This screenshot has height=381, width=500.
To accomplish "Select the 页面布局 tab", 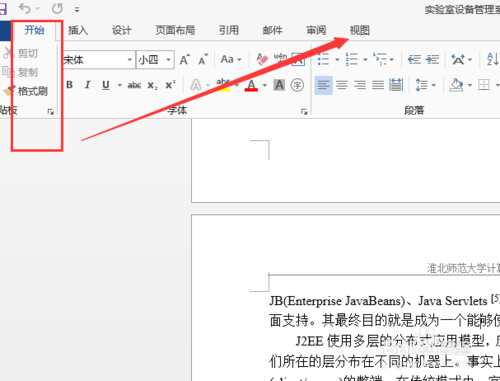I will click(x=175, y=31).
